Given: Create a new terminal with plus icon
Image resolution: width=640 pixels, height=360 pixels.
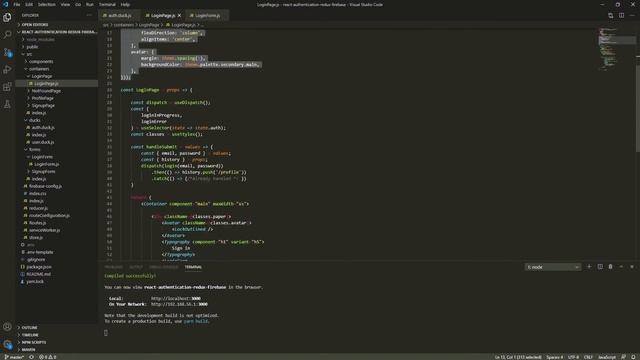Looking at the screenshot, I should (x=589, y=267).
